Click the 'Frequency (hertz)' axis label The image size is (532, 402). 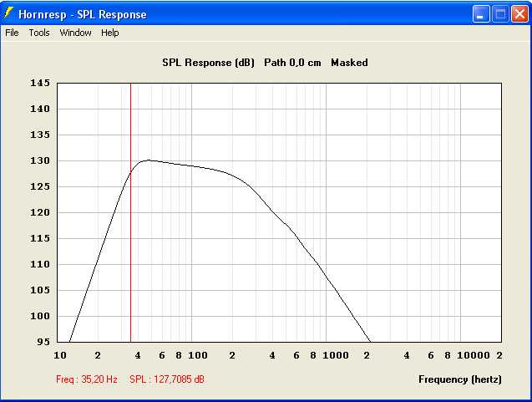(459, 379)
